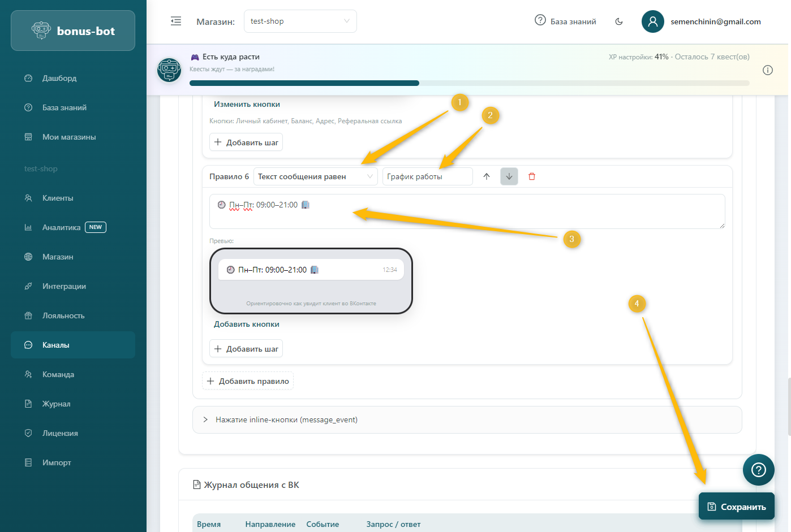
Task: Open the Текст сообщения равен condition dropdown
Action: point(316,176)
